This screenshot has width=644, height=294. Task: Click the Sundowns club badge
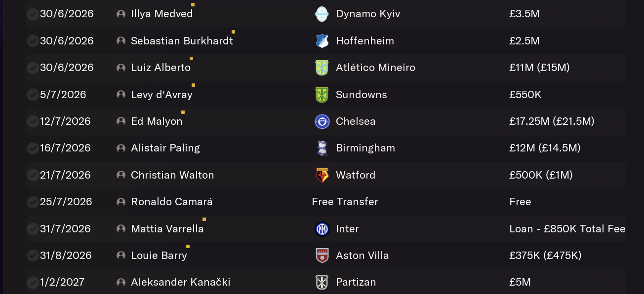[x=322, y=95]
